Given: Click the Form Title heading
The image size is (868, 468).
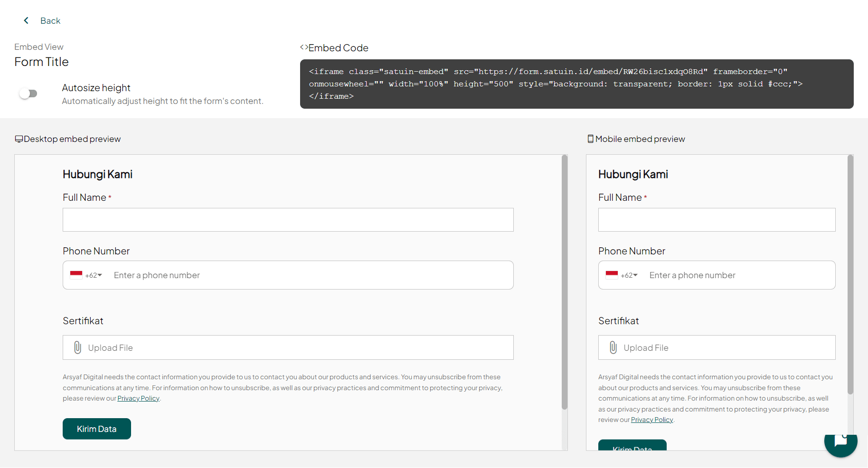Looking at the screenshot, I should [x=41, y=62].
